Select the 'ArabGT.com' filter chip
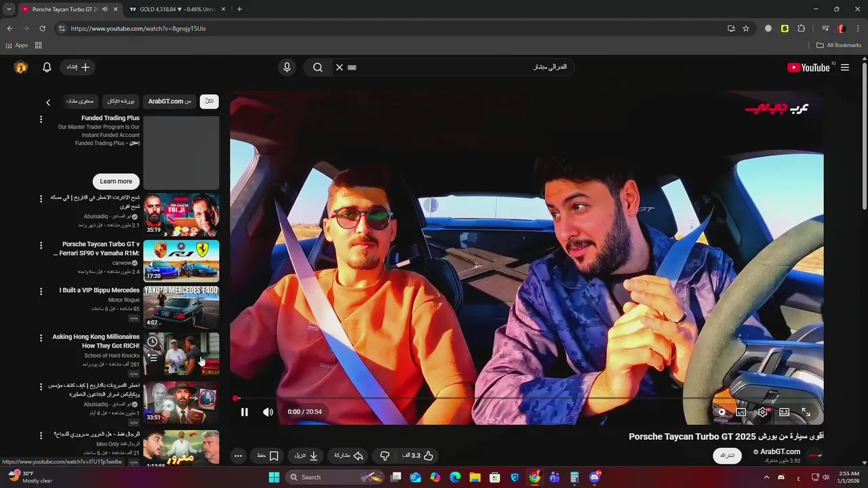Image resolution: width=868 pixels, height=488 pixels. coord(170,101)
